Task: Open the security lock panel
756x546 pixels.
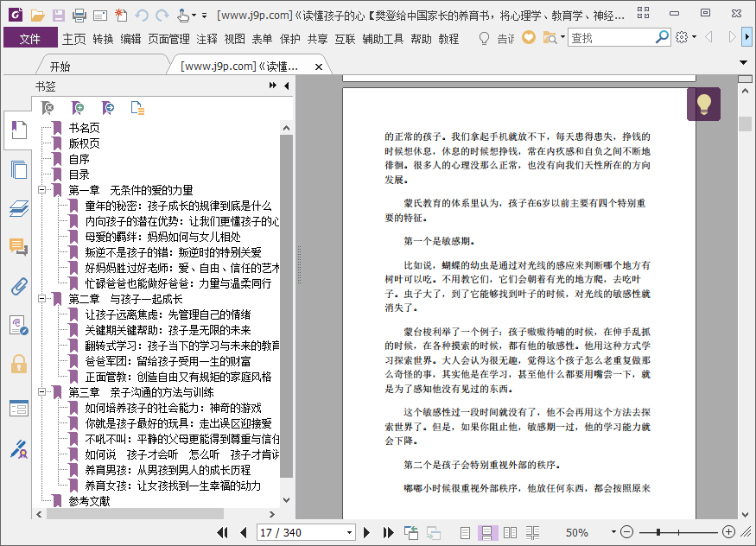Action: [x=17, y=363]
